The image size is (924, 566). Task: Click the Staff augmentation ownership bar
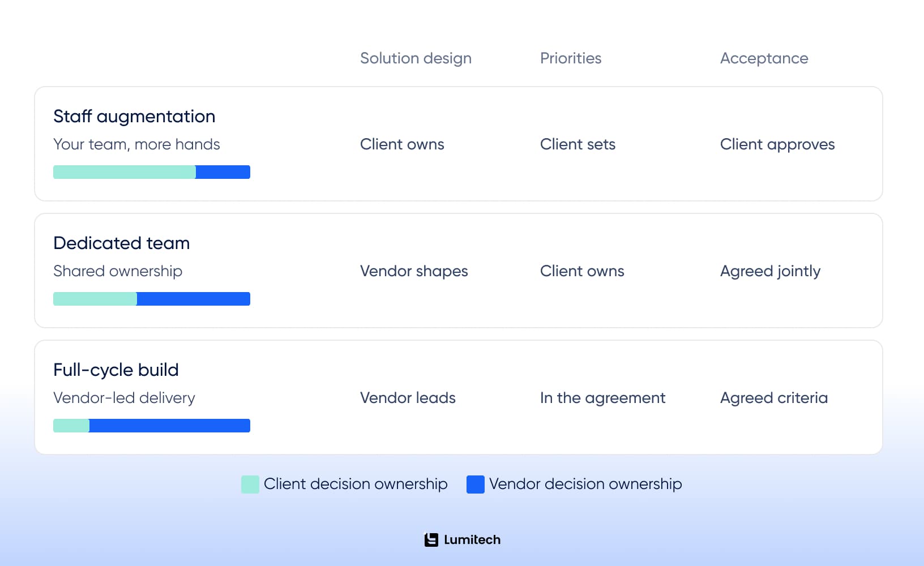click(x=152, y=172)
